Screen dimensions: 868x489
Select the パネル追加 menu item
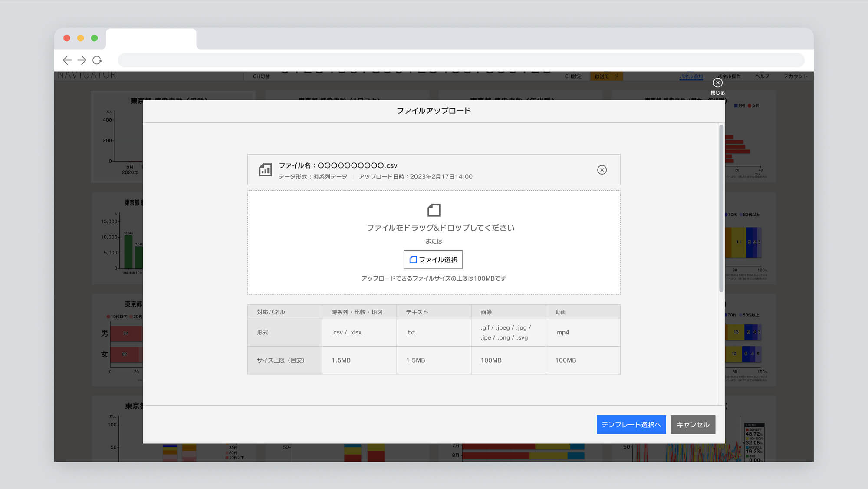coord(691,76)
